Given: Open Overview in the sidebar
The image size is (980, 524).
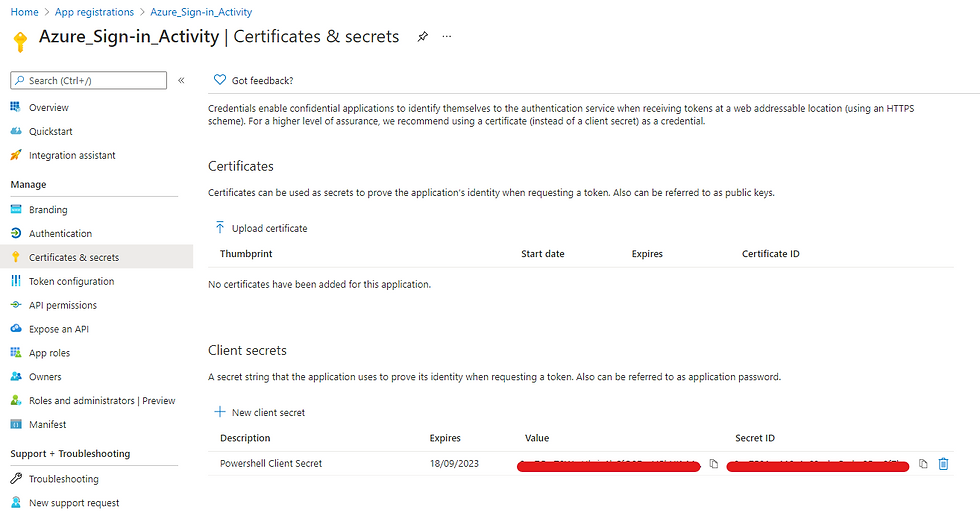Looking at the screenshot, I should (49, 108).
